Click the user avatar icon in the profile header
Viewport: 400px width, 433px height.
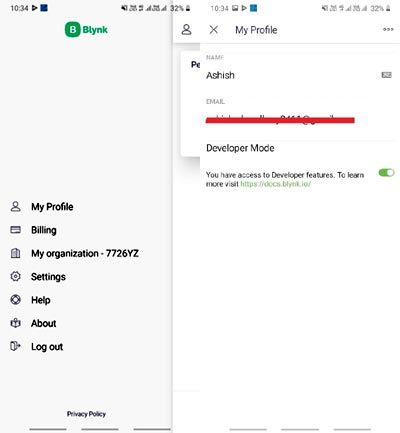coord(186,30)
